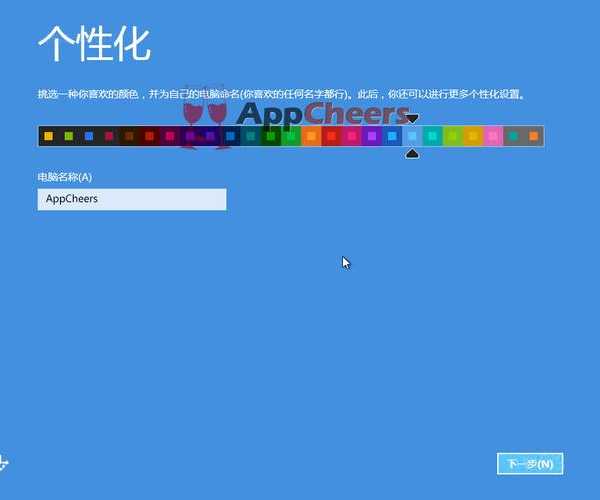The image size is (600, 500).
Task: Pick the yellow-on-black color swatch
Action: pyautogui.click(x=49, y=136)
